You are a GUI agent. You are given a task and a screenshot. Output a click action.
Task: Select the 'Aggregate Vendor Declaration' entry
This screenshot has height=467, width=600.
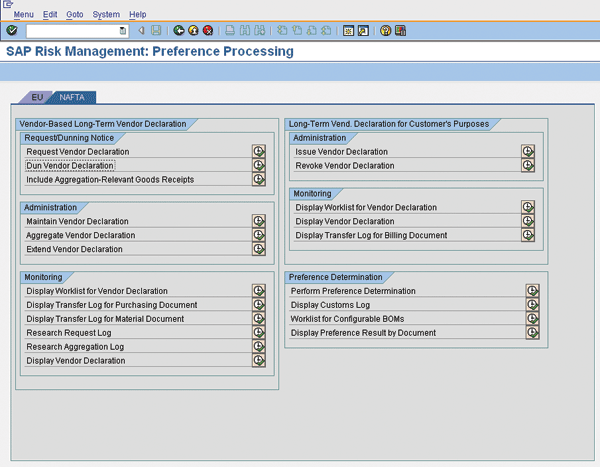coord(80,235)
